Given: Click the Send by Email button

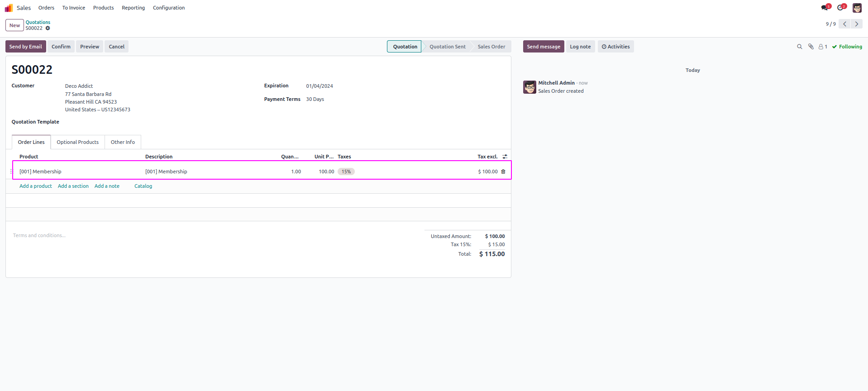Looking at the screenshot, I should coord(26,47).
